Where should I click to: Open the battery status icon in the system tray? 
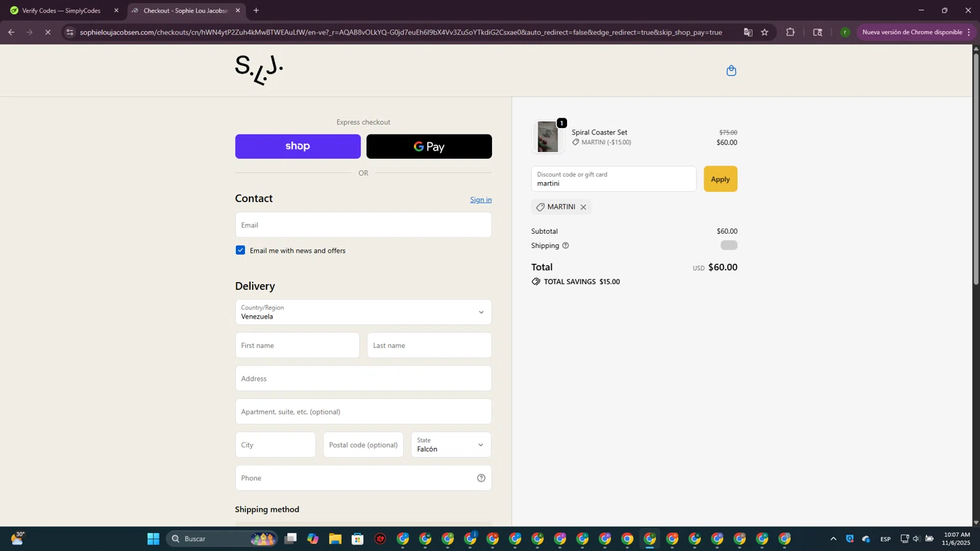tap(930, 539)
